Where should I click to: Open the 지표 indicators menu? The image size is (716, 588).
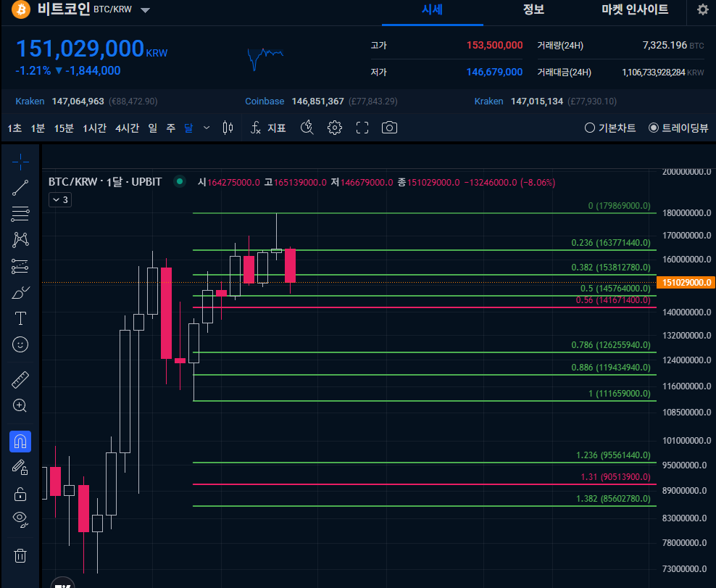(x=268, y=128)
